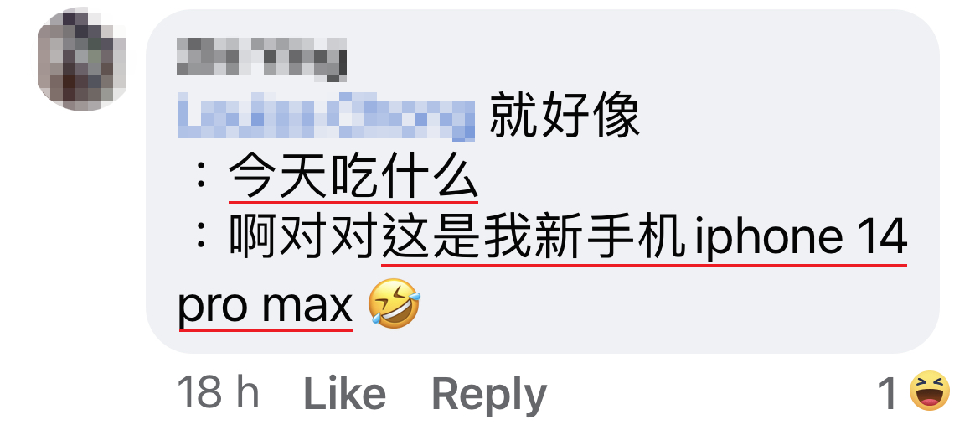Click the Haha reaction icon beside the count
The height and width of the screenshot is (430, 980).
(930, 391)
